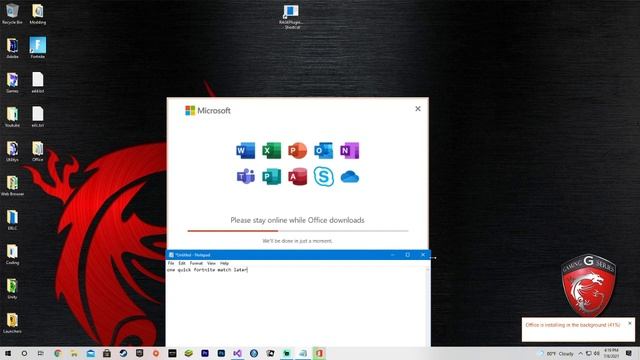This screenshot has width=640, height=360.
Task: Select the shortcut icon at top center of desktop
Action: tap(291, 16)
